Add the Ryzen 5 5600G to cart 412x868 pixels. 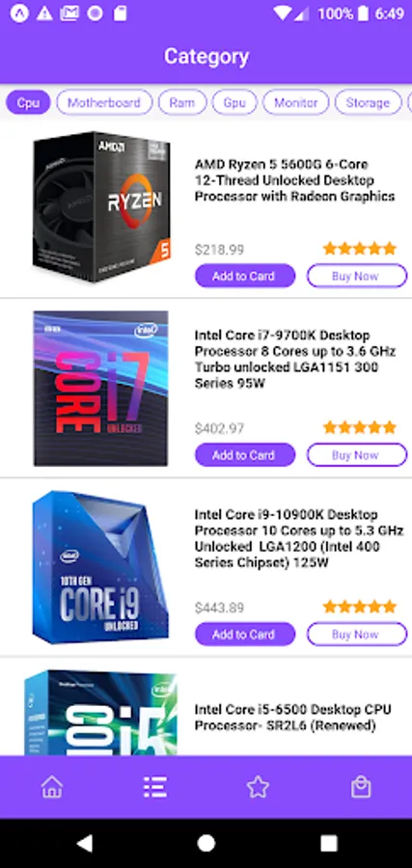245,276
